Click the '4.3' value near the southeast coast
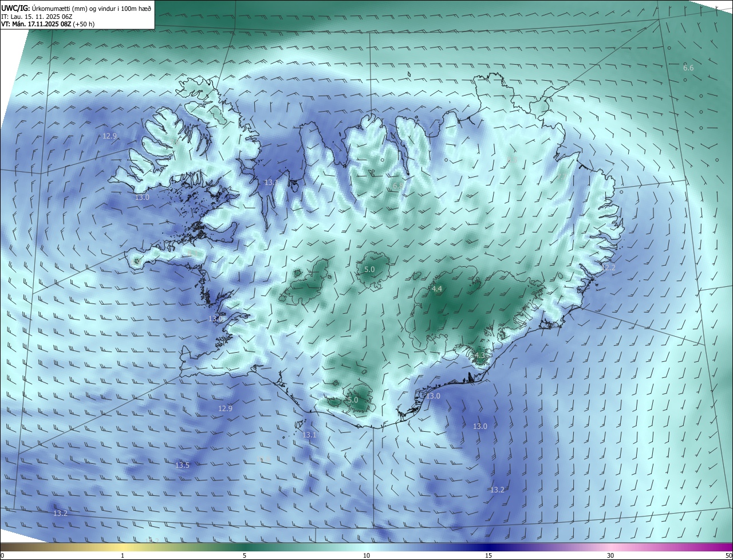The width and height of the screenshot is (733, 560). [479, 355]
